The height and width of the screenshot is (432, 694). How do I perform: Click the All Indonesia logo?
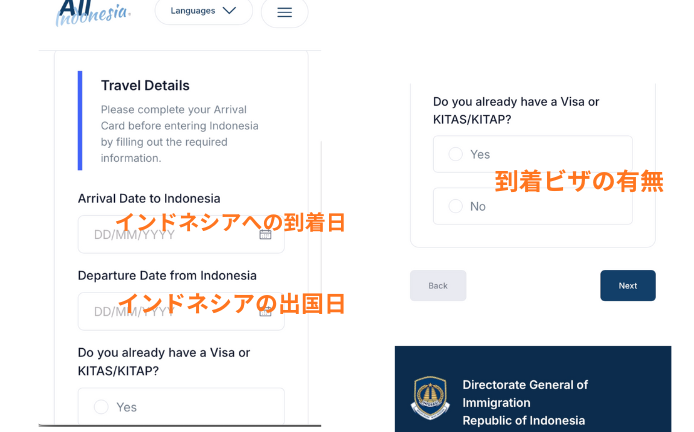coord(93,12)
